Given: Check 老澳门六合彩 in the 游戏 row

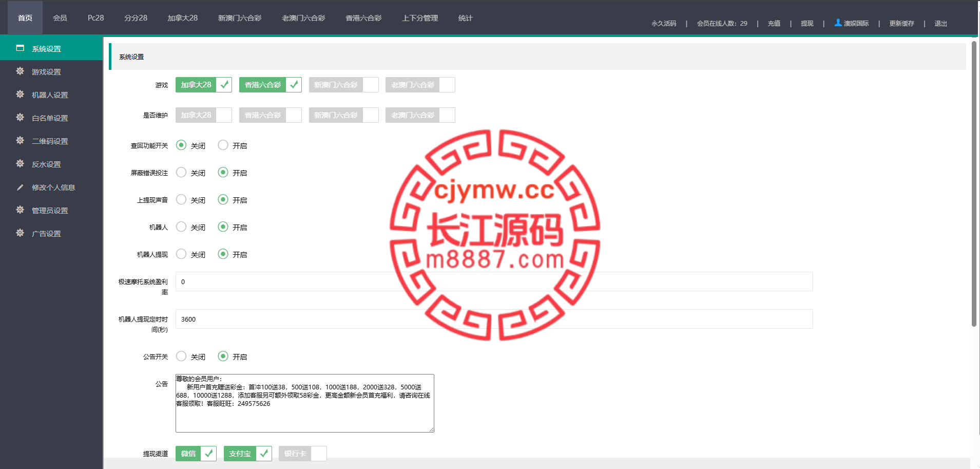Looking at the screenshot, I should tap(420, 85).
